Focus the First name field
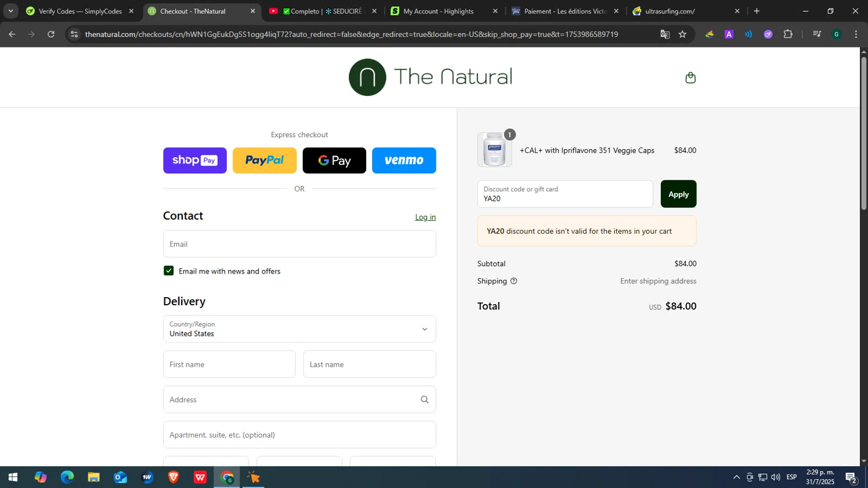The width and height of the screenshot is (868, 488). tap(229, 364)
